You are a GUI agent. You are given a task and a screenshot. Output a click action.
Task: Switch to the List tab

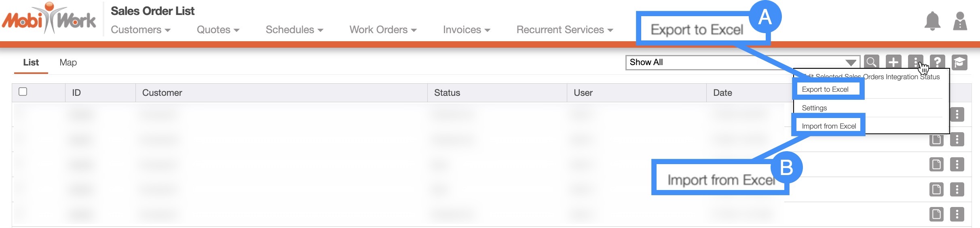pyautogui.click(x=31, y=63)
